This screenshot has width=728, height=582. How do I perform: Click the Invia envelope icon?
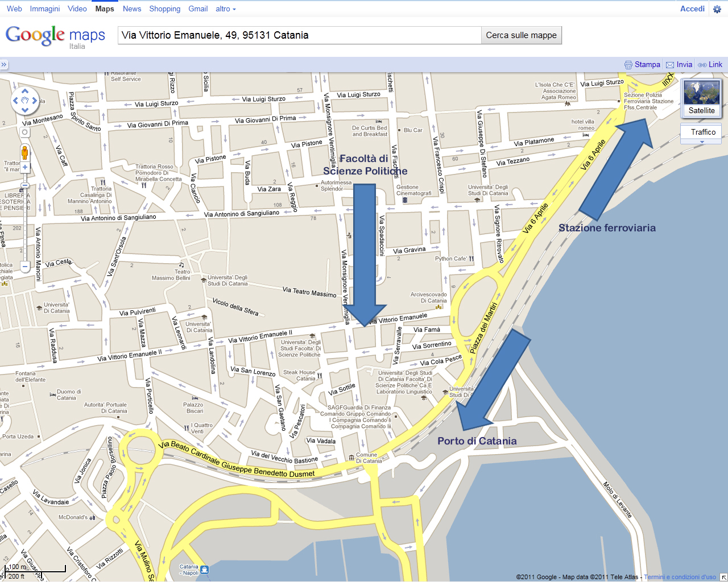click(x=670, y=65)
